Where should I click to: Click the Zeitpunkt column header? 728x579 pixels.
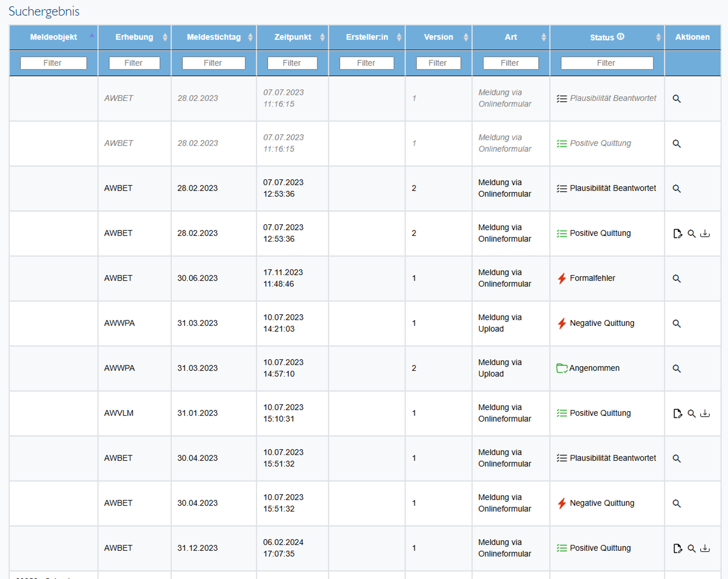click(x=292, y=37)
